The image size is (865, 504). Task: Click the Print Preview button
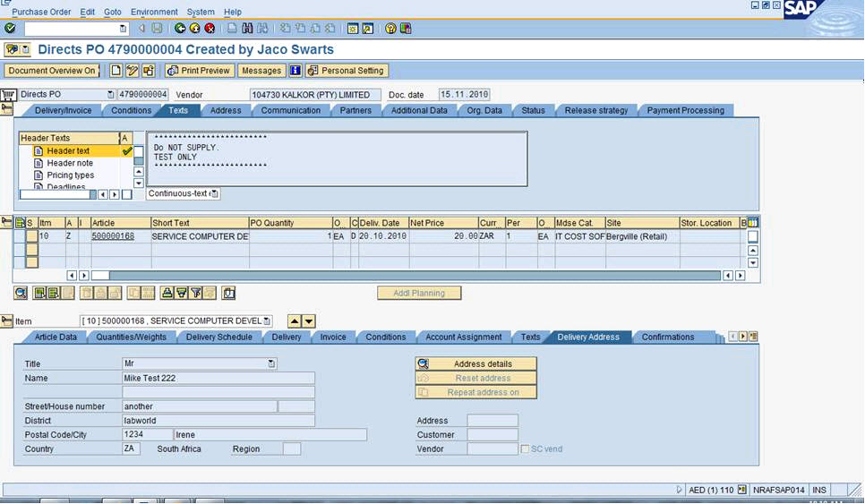click(x=198, y=71)
